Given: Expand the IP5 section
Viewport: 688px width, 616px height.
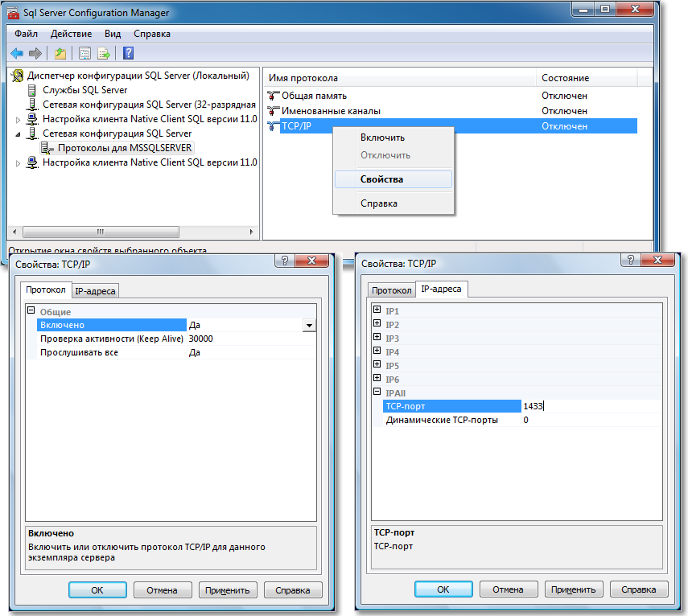Looking at the screenshot, I should (x=377, y=364).
